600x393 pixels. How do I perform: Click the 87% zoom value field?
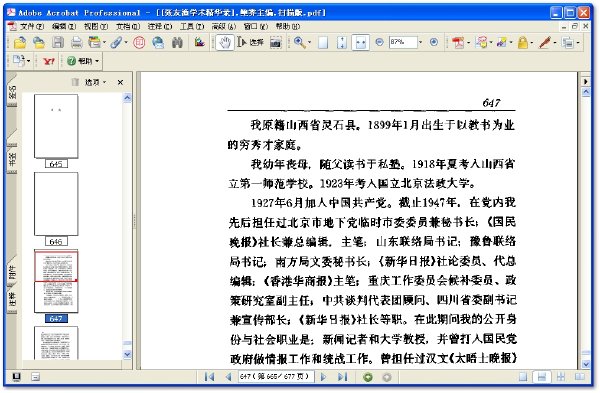403,42
